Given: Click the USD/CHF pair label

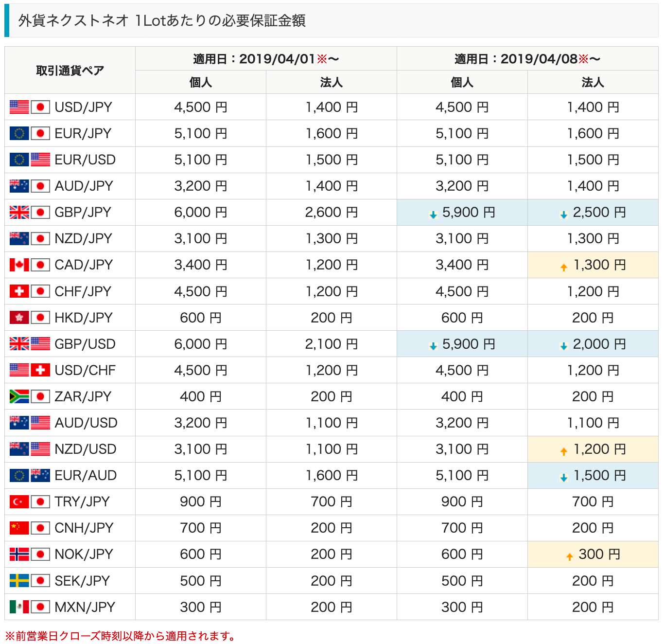Looking at the screenshot, I should click(85, 370).
